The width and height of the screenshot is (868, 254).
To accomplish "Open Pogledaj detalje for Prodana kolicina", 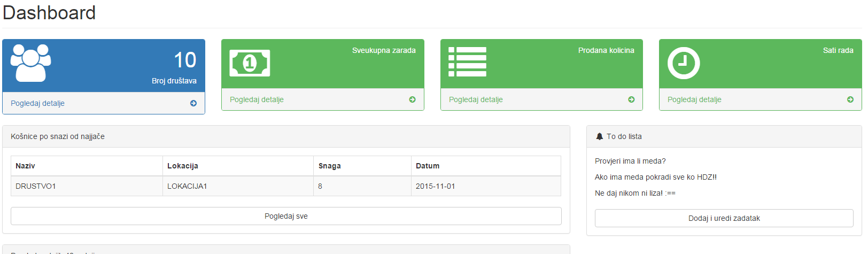I will [476, 99].
